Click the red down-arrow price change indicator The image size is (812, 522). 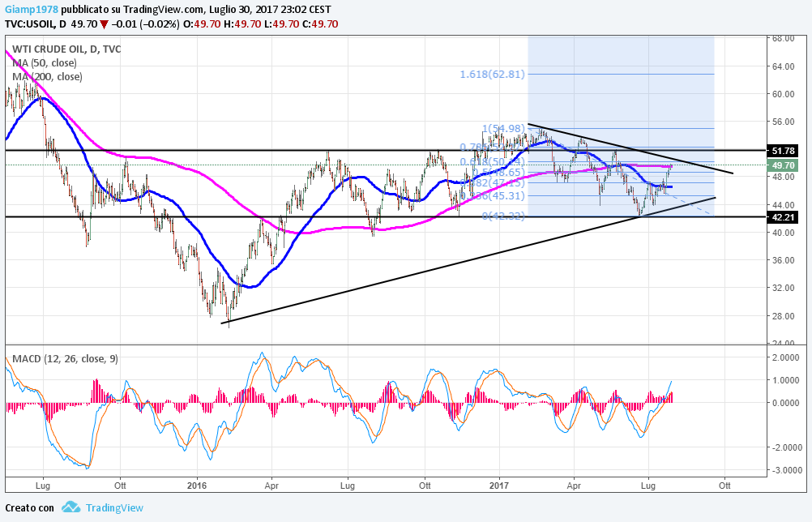click(103, 24)
